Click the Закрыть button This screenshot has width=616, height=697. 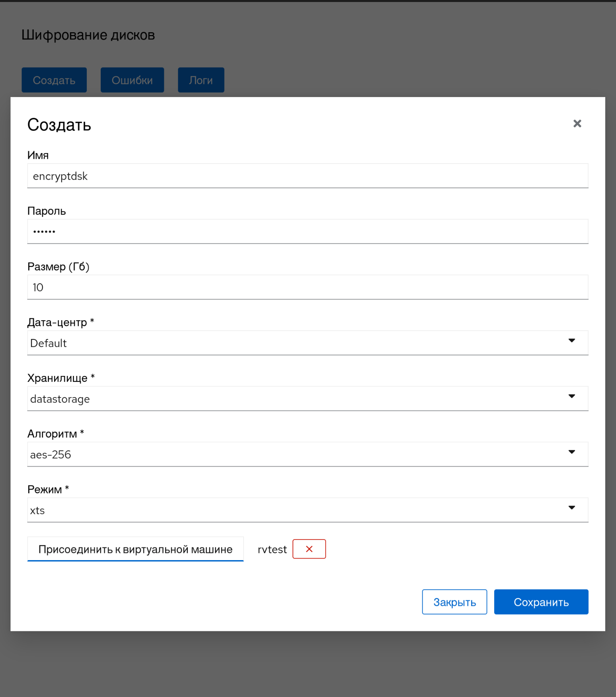pos(454,602)
